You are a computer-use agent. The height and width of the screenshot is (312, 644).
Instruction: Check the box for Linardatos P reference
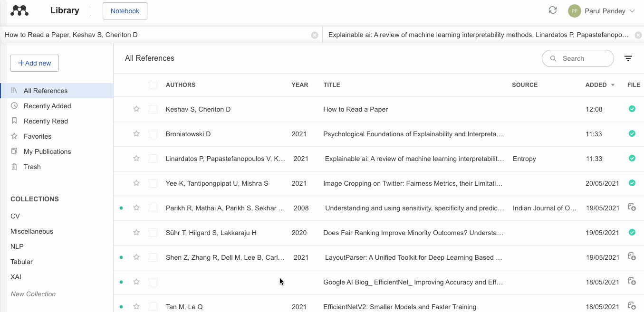(153, 159)
